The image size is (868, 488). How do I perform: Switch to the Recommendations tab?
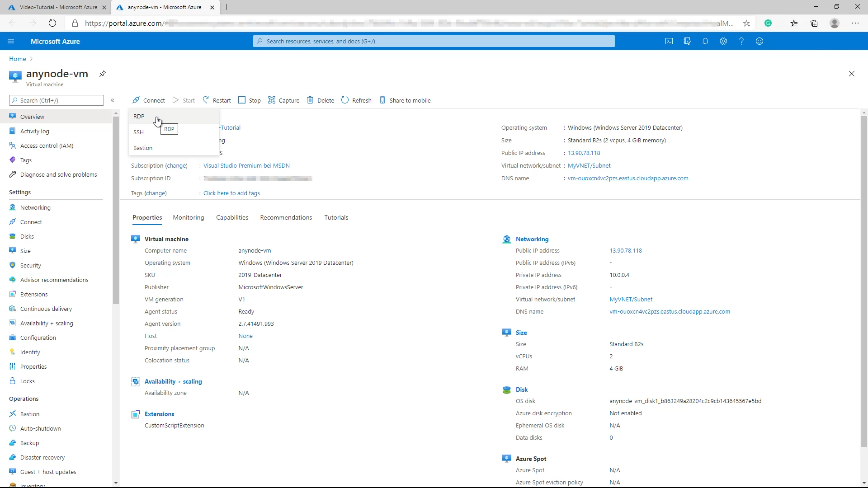point(286,217)
